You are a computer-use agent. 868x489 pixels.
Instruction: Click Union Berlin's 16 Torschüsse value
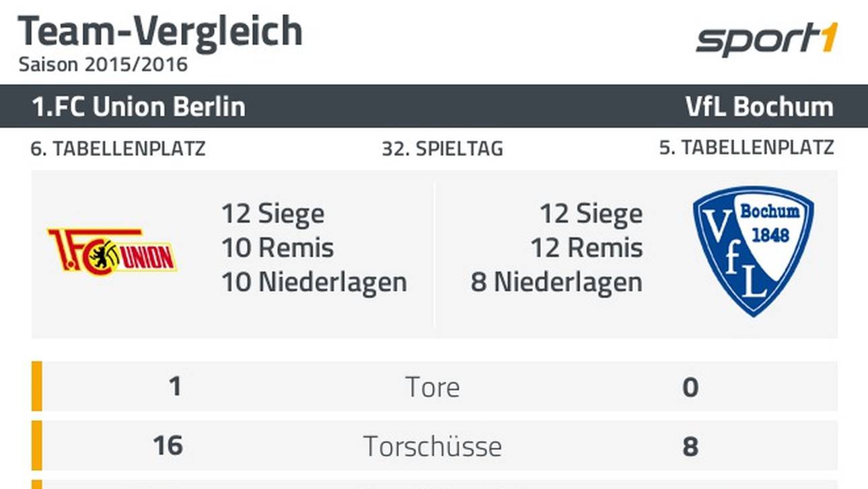tap(167, 446)
